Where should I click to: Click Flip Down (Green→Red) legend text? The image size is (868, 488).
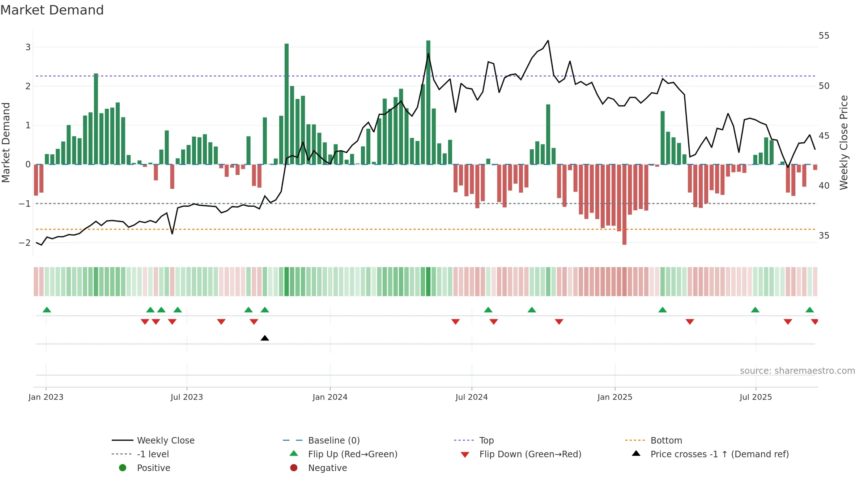[x=530, y=454]
